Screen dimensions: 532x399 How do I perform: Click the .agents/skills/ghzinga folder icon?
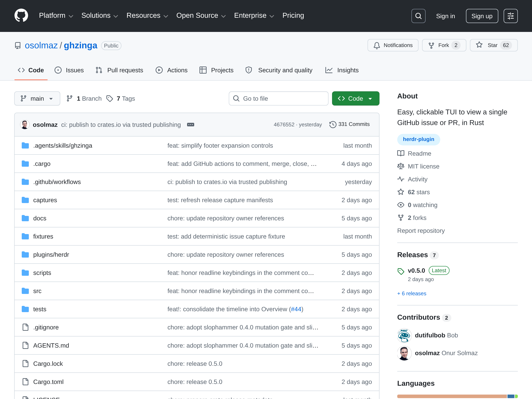(x=25, y=145)
